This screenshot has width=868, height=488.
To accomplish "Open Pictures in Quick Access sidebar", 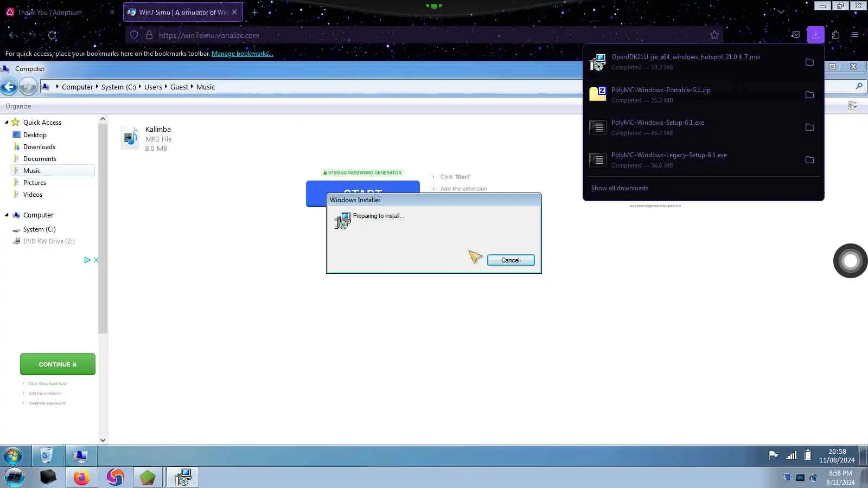I will pyautogui.click(x=35, y=183).
